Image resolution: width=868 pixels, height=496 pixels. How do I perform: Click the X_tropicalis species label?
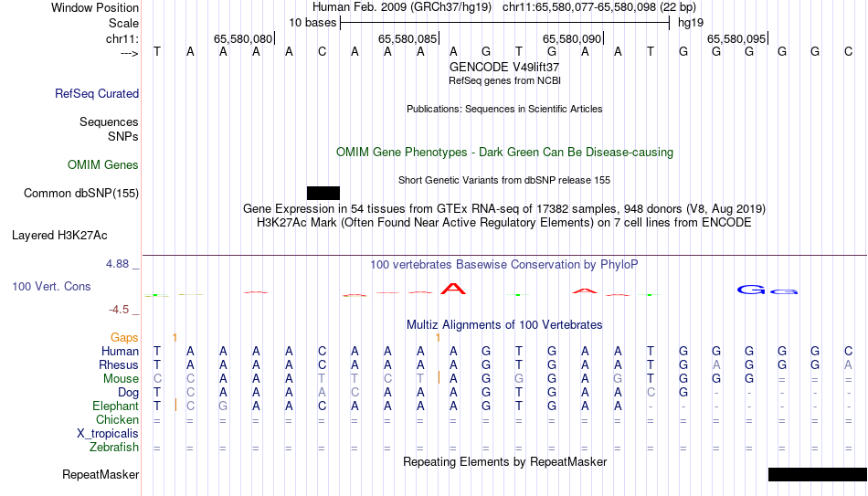pyautogui.click(x=108, y=434)
